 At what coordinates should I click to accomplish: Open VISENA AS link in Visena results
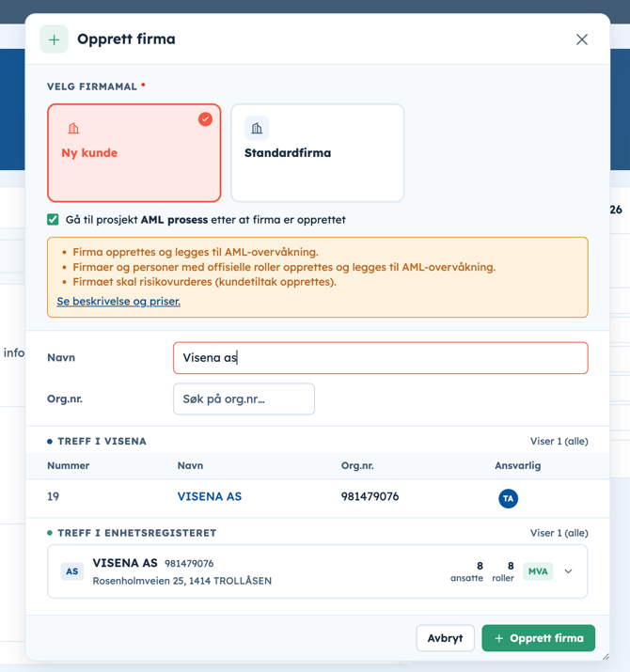coord(210,496)
